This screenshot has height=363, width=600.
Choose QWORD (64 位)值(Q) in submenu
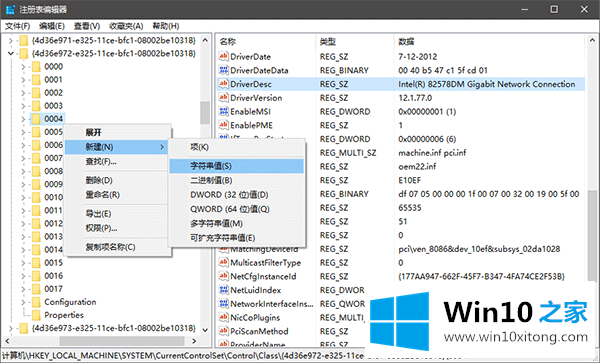[236, 209]
